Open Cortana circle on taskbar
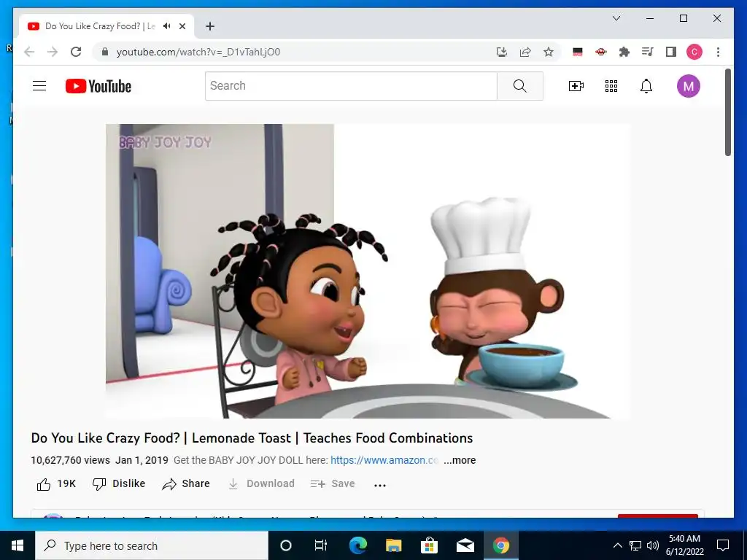Viewport: 747px width, 560px height. [285, 545]
